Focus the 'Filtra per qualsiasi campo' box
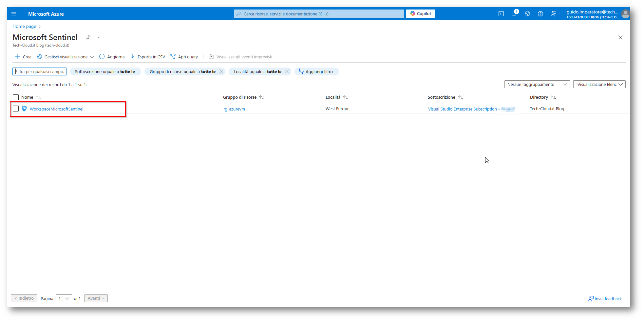Screen dimensions: 644x321 39,71
